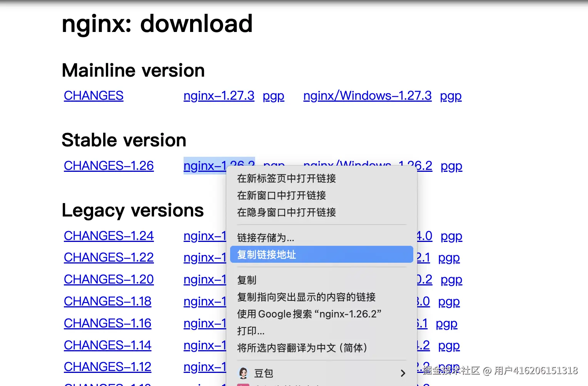The width and height of the screenshot is (588, 386).
Task: Click the 豆包 avatar icon
Action: pyautogui.click(x=244, y=373)
